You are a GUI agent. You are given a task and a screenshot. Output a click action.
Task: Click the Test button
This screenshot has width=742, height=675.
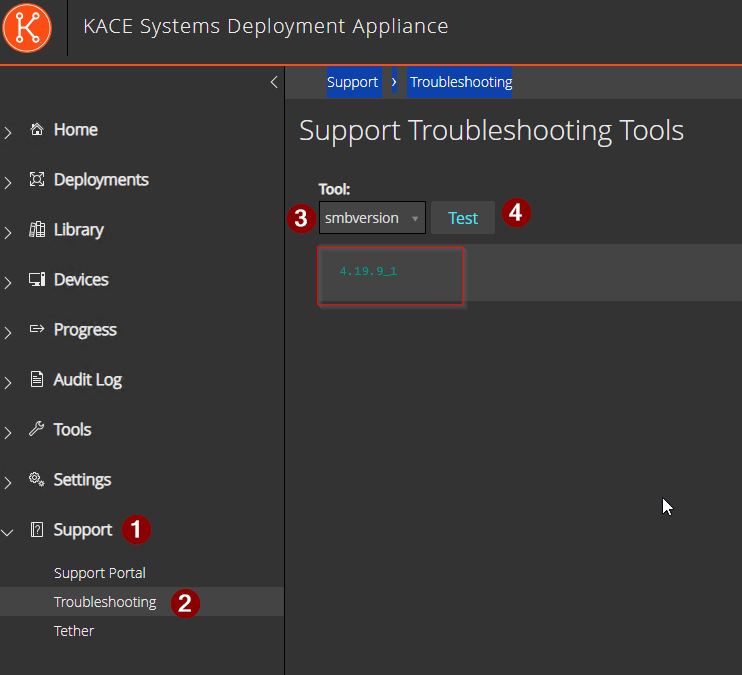[x=463, y=218]
